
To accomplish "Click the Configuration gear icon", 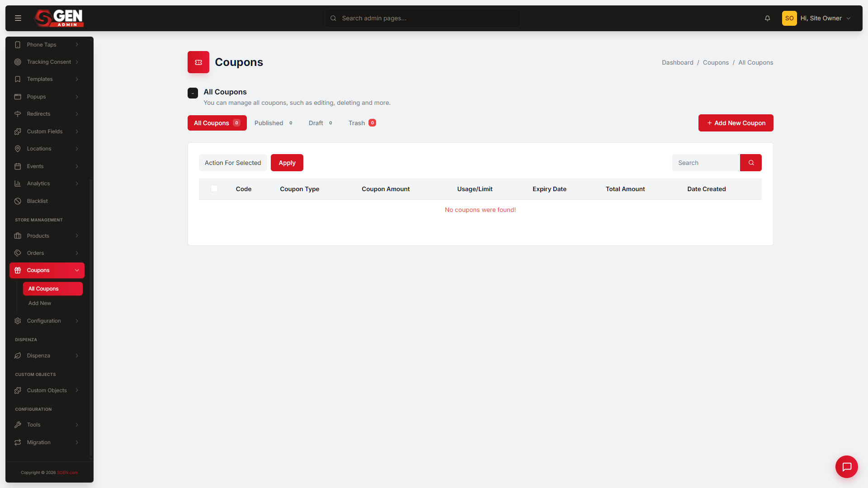I will [x=18, y=321].
